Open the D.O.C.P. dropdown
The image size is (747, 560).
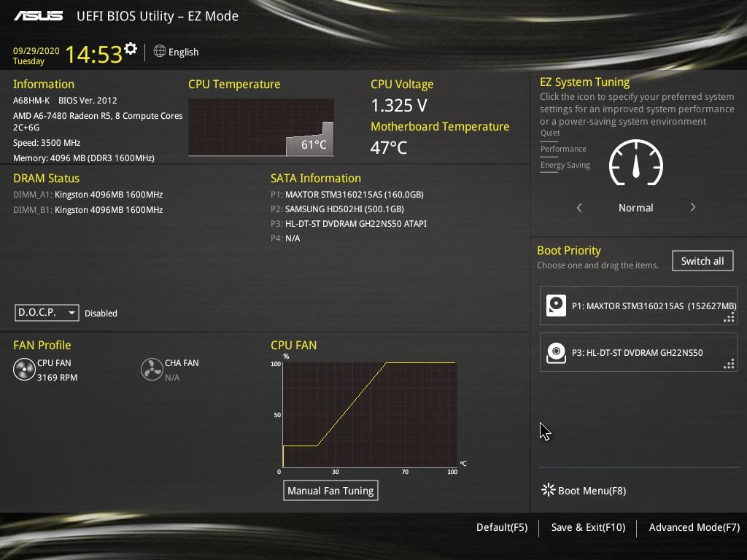(x=47, y=313)
